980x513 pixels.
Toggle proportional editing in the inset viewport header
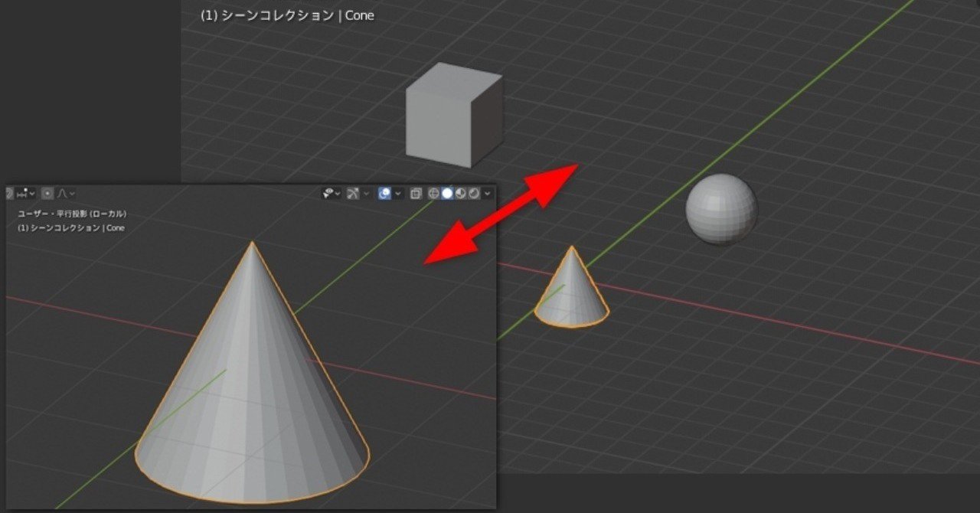(x=47, y=194)
